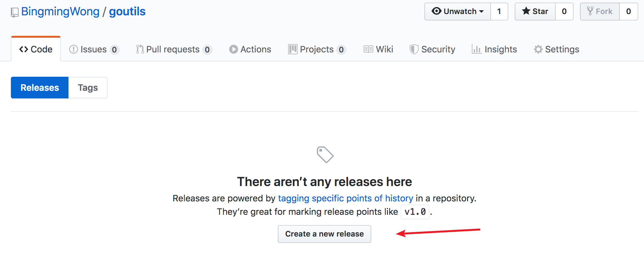
Task: View the forks count next to Fork
Action: tap(629, 12)
